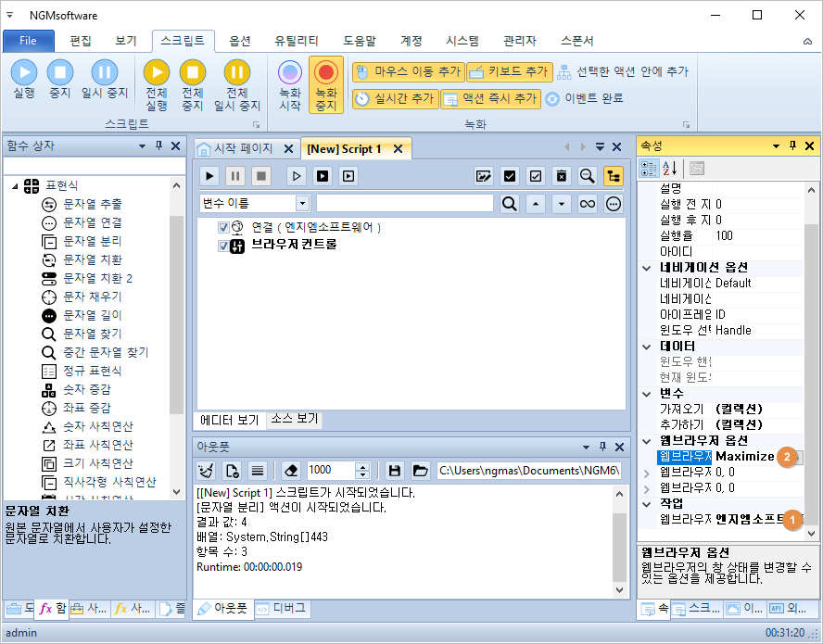This screenshot has width=823, height=644.
Task: Click the editor play button
Action: pyautogui.click(x=209, y=176)
